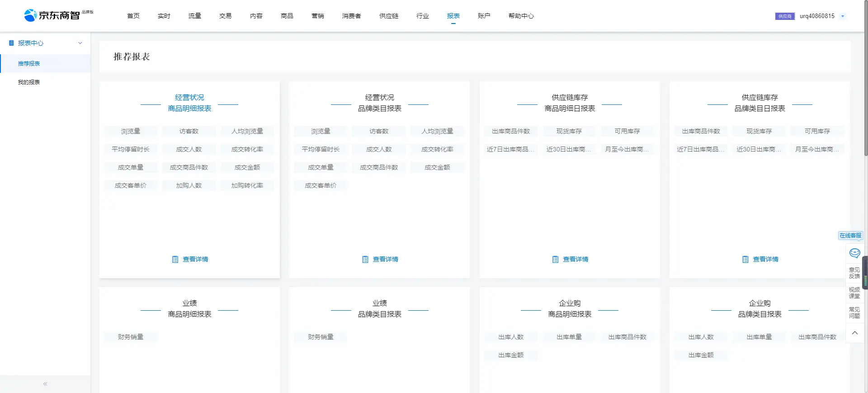Click the 报表中心 document icon in sidebar
868x393 pixels.
(11, 43)
